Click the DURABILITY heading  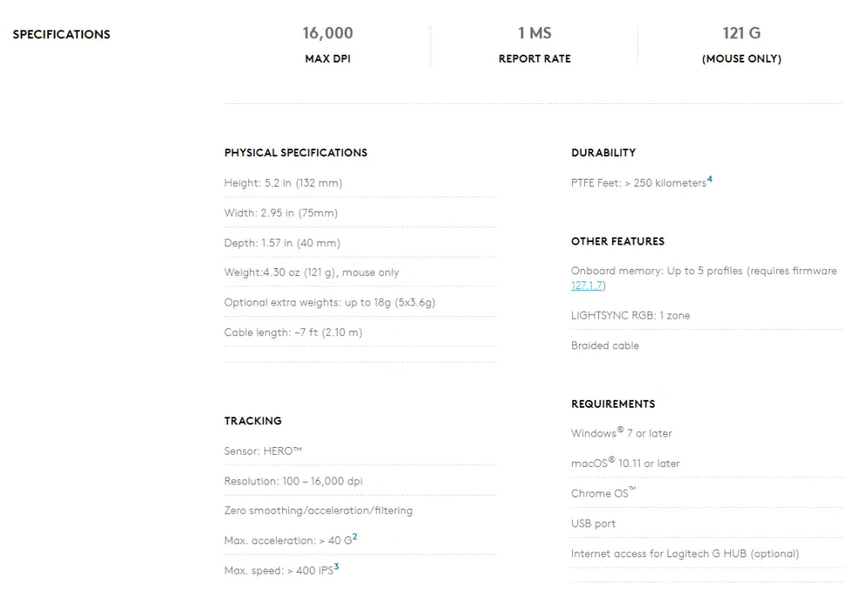click(603, 153)
